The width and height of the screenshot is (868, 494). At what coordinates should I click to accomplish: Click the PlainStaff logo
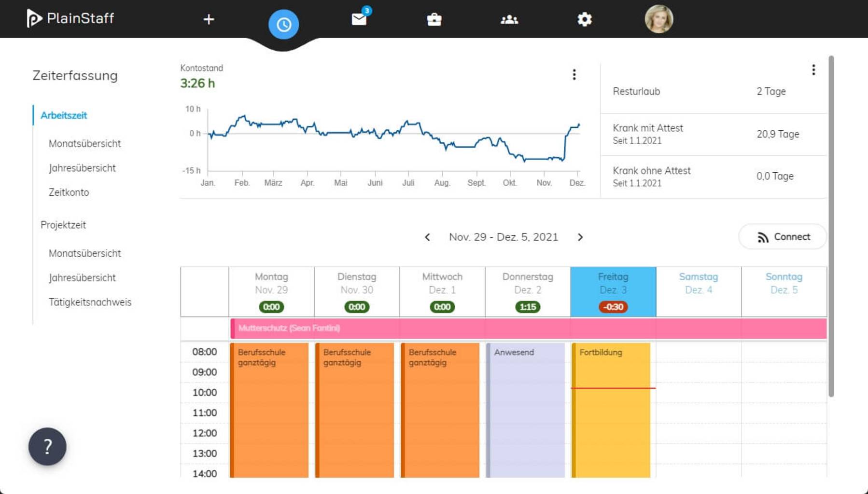coord(70,18)
